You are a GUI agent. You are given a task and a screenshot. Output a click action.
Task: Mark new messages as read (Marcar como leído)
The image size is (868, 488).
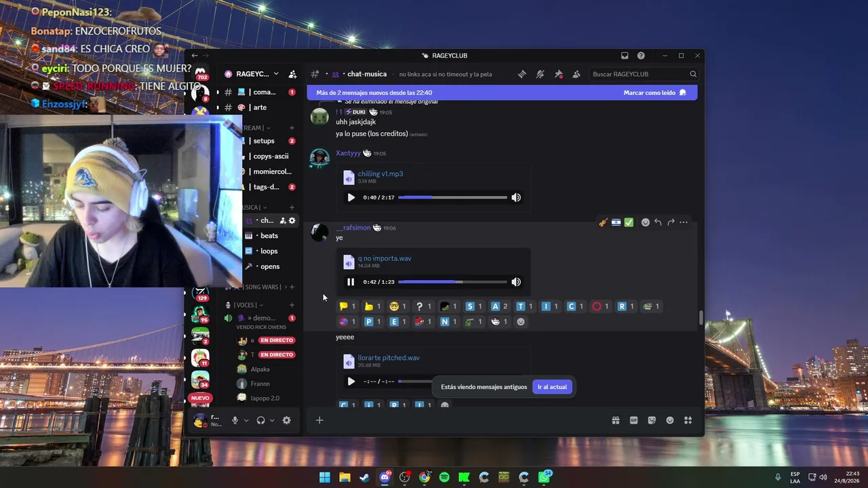tap(655, 93)
